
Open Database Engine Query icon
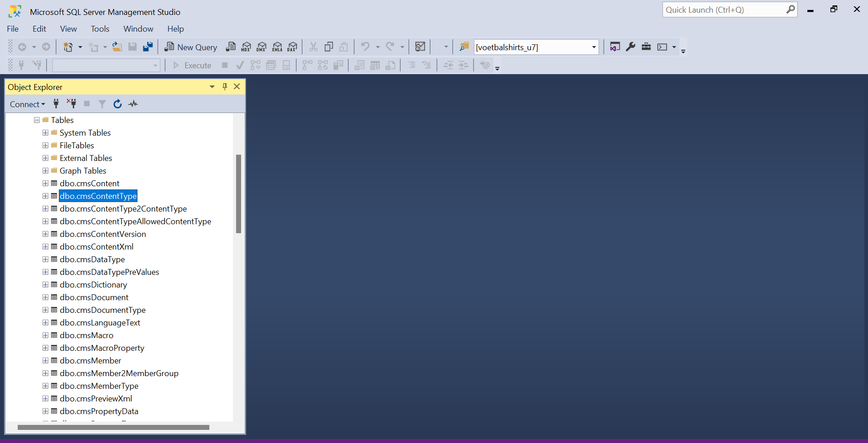click(231, 47)
